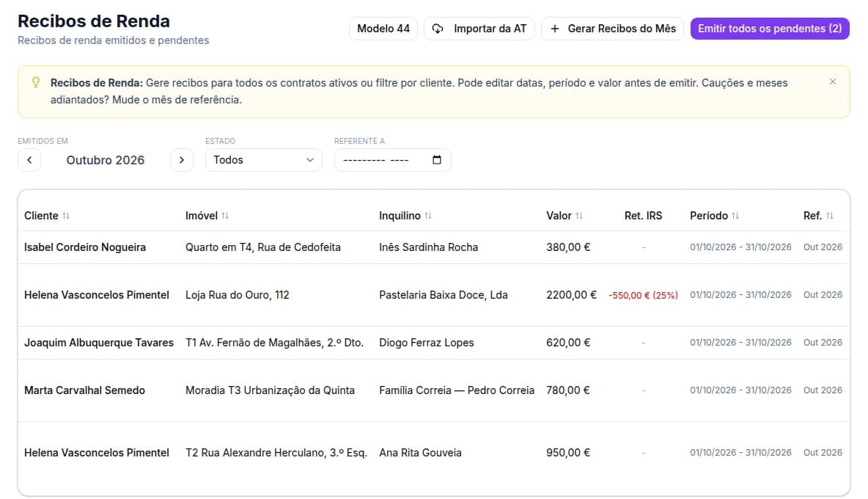Click the Referente A date input field
868x499 pixels.
click(x=392, y=160)
